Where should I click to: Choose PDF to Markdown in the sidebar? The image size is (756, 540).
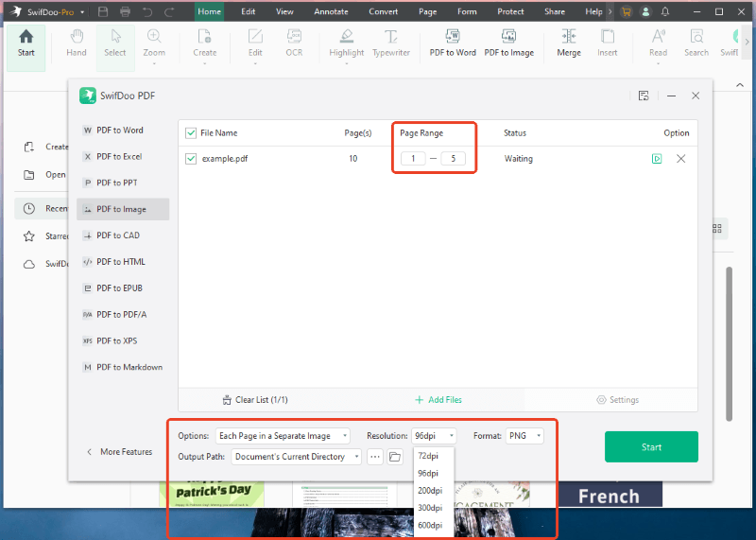pos(123,367)
